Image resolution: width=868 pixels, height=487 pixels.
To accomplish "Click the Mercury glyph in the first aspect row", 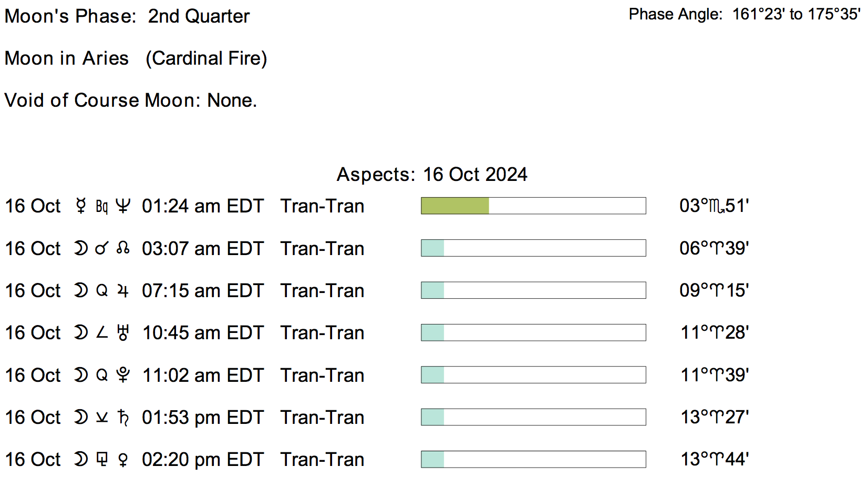I will (x=81, y=206).
